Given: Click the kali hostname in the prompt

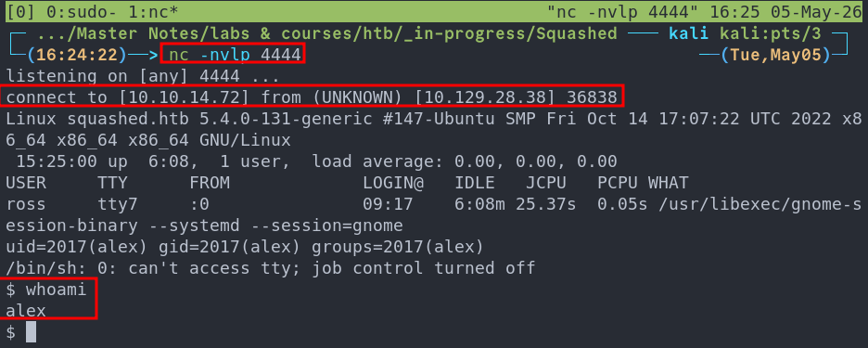Looking at the screenshot, I should point(689,33).
